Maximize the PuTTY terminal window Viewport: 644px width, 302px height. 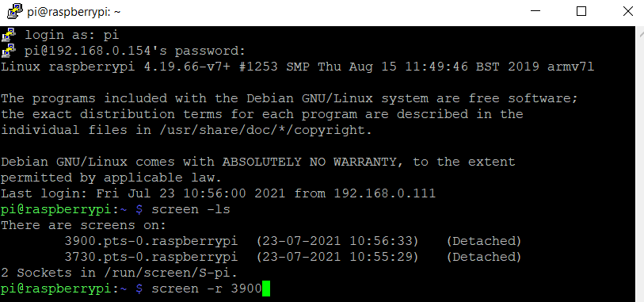581,12
